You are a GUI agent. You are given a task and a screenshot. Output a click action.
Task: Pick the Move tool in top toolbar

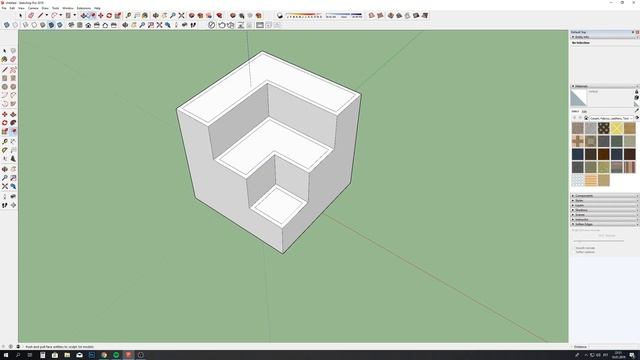100,16
